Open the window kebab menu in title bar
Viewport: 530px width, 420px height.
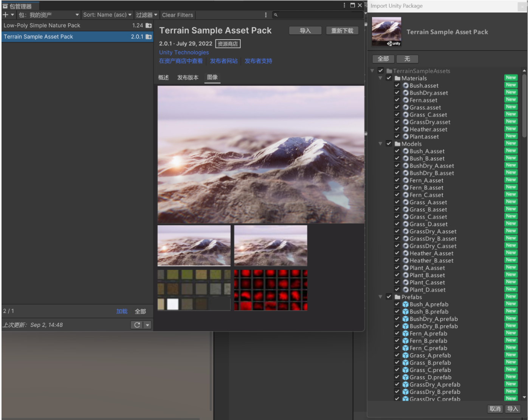(344, 5)
